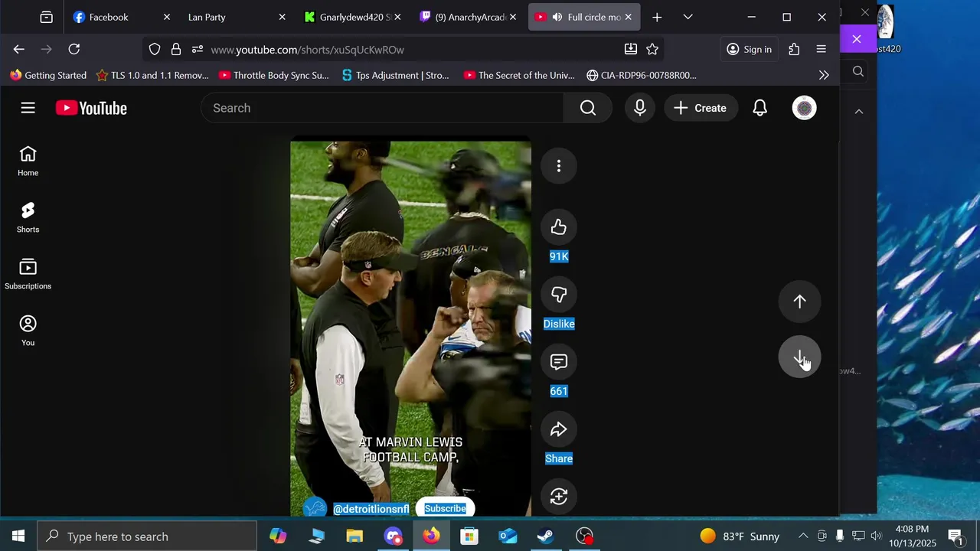The width and height of the screenshot is (980, 551).
Task: Open the weather widget 83°F Sunny
Action: click(x=740, y=536)
